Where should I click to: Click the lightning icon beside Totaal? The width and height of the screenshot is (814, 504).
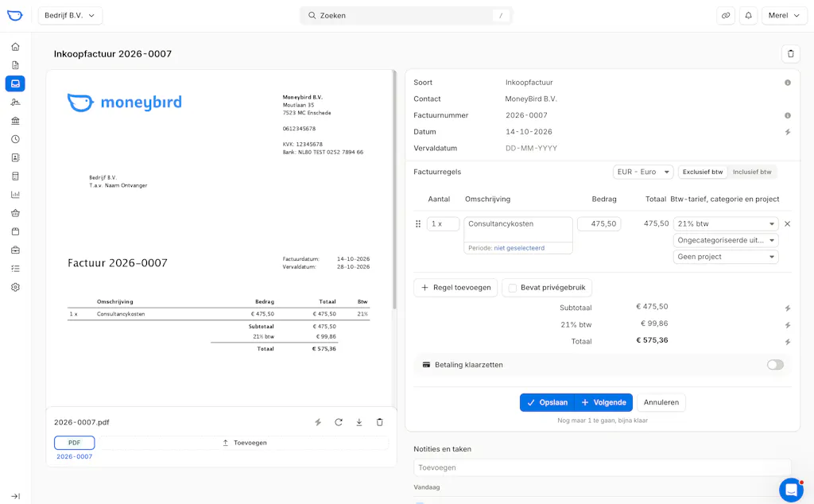pyautogui.click(x=788, y=342)
